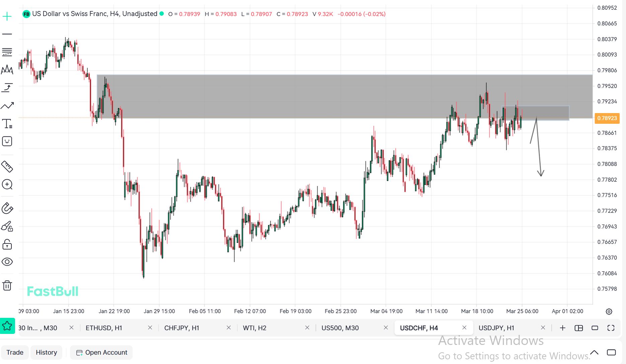Select the zigzag pattern drawing tool
Image resolution: width=626 pixels, height=364 pixels.
(7, 70)
